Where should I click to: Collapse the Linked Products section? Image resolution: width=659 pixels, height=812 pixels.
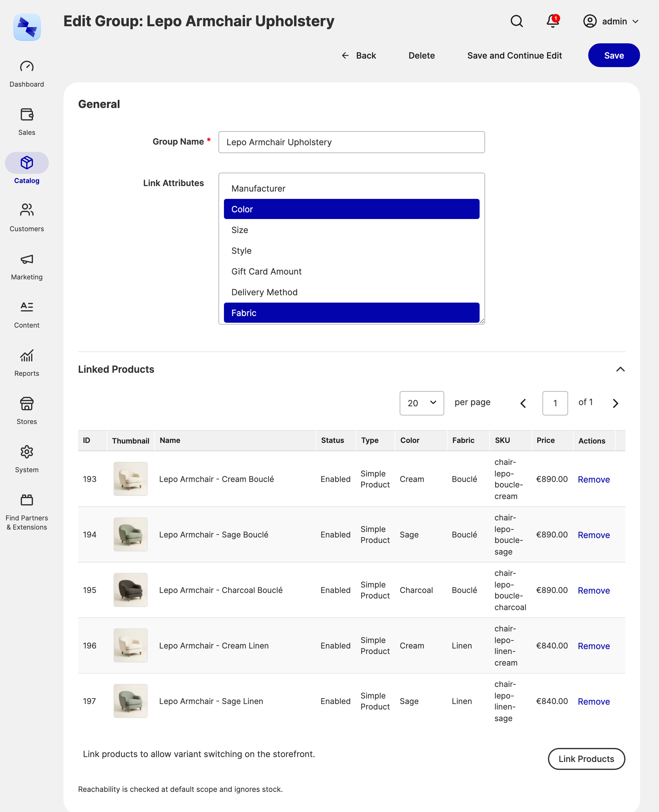click(x=620, y=369)
